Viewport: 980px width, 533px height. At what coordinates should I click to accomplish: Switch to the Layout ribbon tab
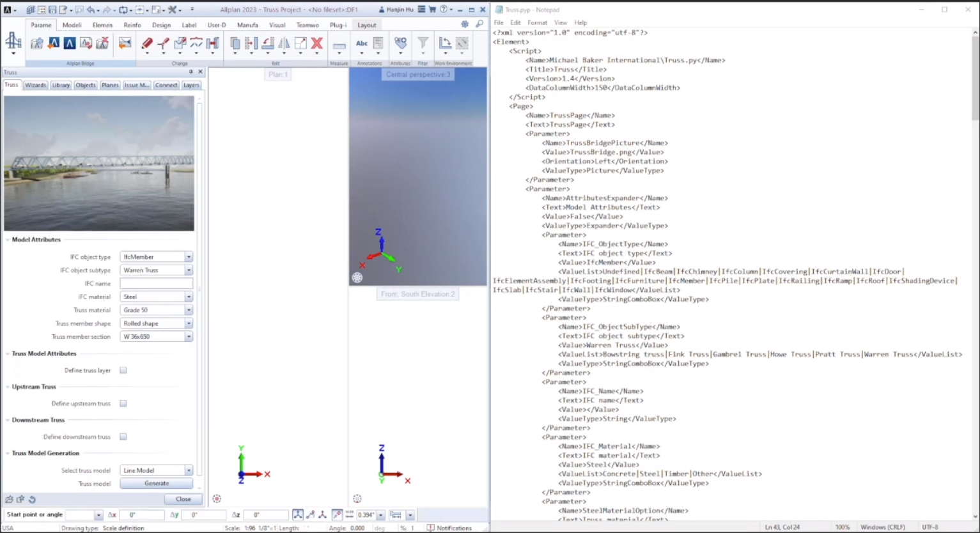point(367,25)
